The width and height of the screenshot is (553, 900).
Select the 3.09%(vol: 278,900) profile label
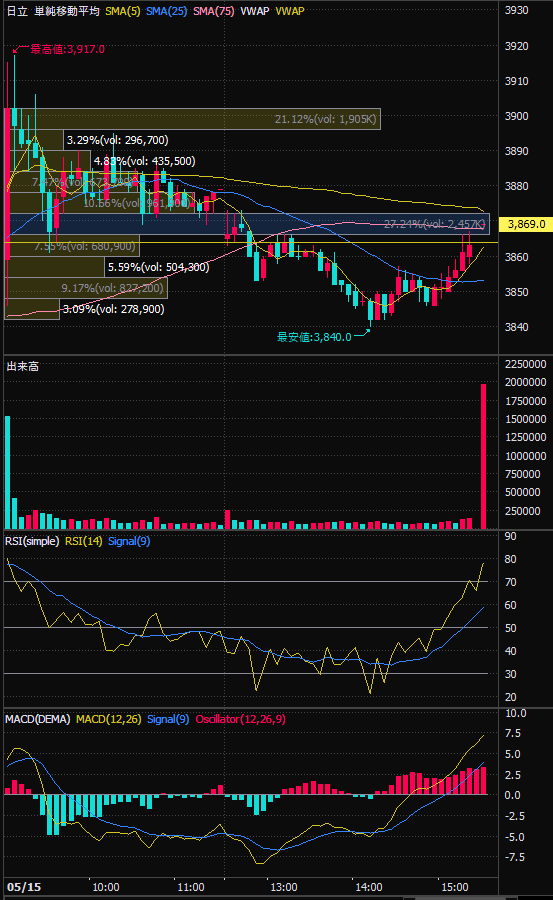[x=114, y=309]
